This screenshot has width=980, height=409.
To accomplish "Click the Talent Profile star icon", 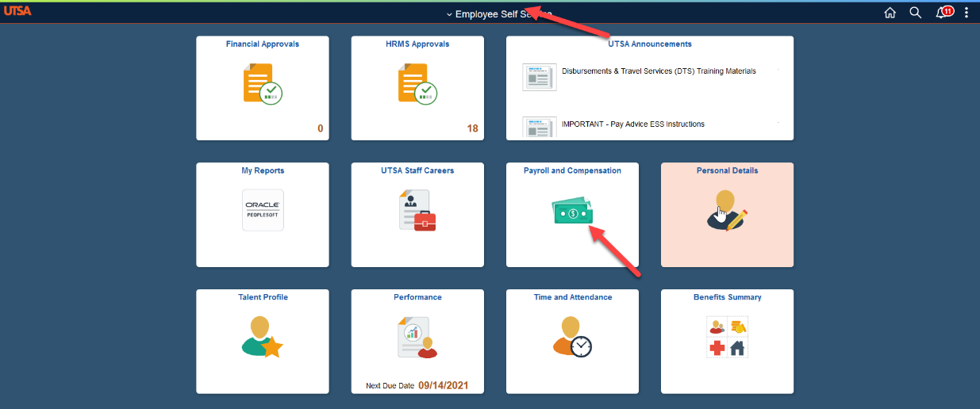I will [x=262, y=337].
